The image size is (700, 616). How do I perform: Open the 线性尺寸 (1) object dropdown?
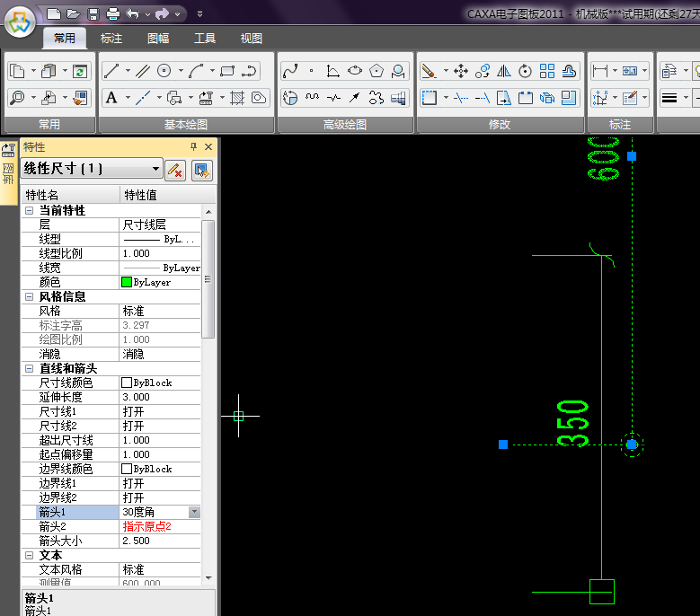tap(155, 169)
